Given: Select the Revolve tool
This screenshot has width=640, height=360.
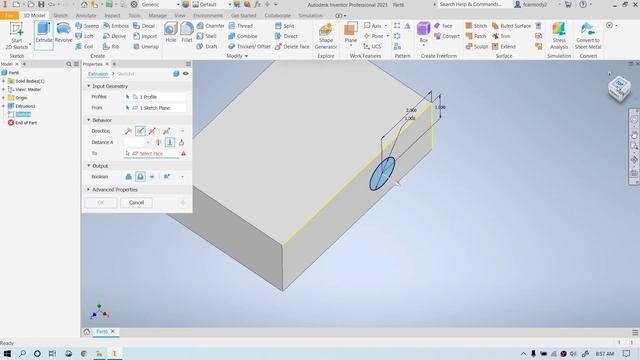Looking at the screenshot, I should tap(63, 33).
